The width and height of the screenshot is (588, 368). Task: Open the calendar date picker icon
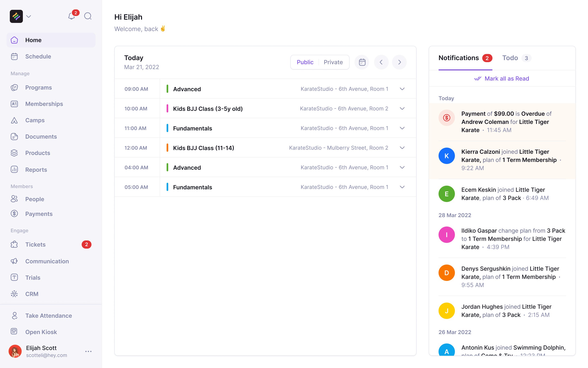click(362, 62)
